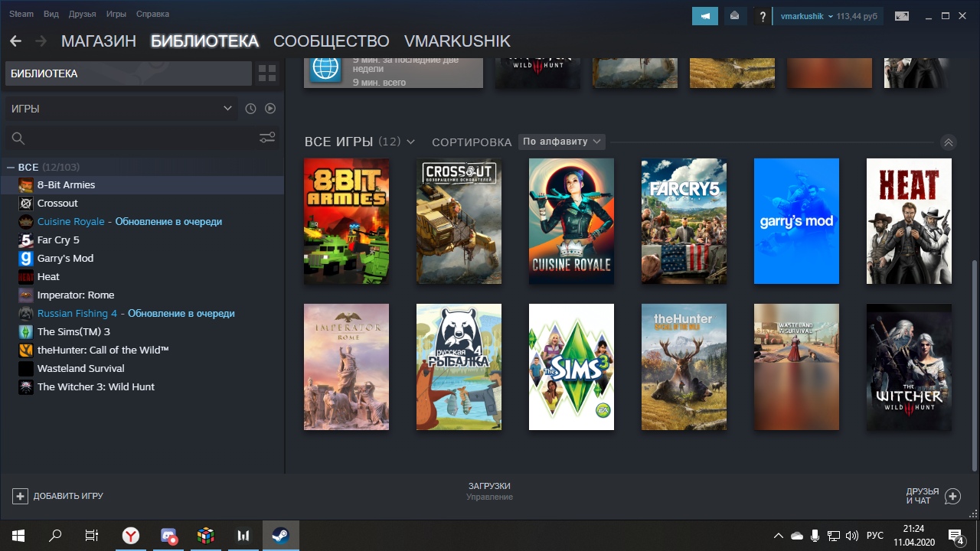The height and width of the screenshot is (551, 980).
Task: Open the Steam announcements megaphone icon
Action: tap(705, 15)
